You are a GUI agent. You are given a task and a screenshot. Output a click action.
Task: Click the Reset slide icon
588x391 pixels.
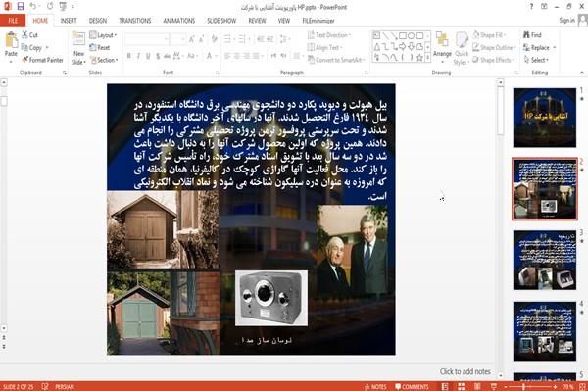(93, 48)
